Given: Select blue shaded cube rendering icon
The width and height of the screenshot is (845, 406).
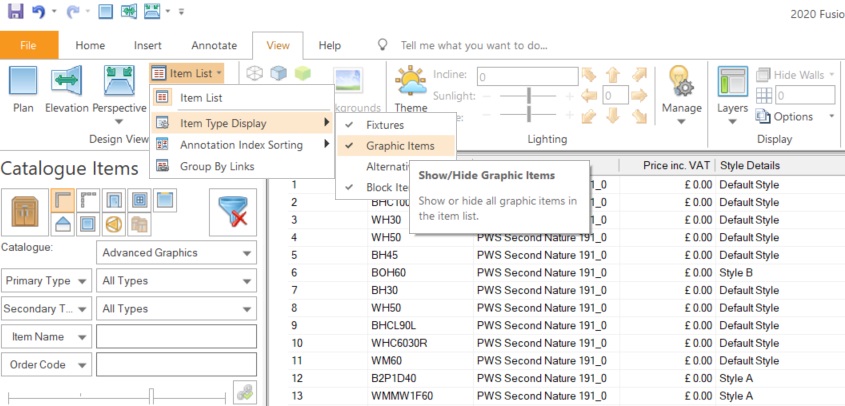Looking at the screenshot, I should pyautogui.click(x=278, y=73).
